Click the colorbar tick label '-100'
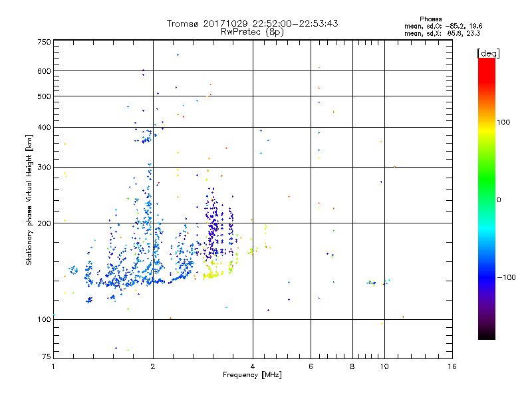Image resolution: width=532 pixels, height=399 pixels. pos(506,277)
